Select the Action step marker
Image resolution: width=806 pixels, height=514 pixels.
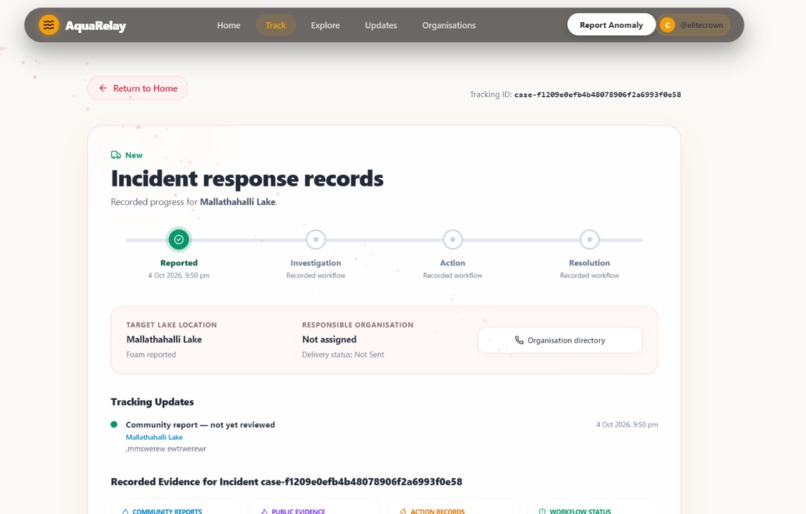click(452, 240)
